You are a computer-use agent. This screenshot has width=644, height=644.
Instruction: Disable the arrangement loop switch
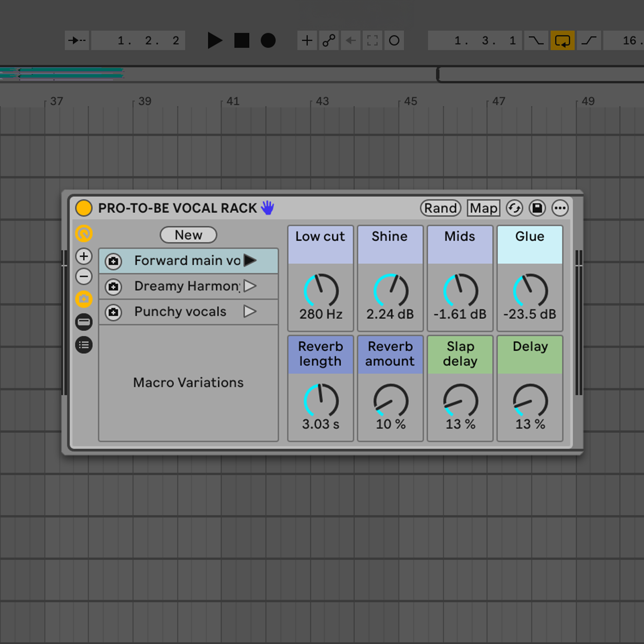pyautogui.click(x=563, y=40)
